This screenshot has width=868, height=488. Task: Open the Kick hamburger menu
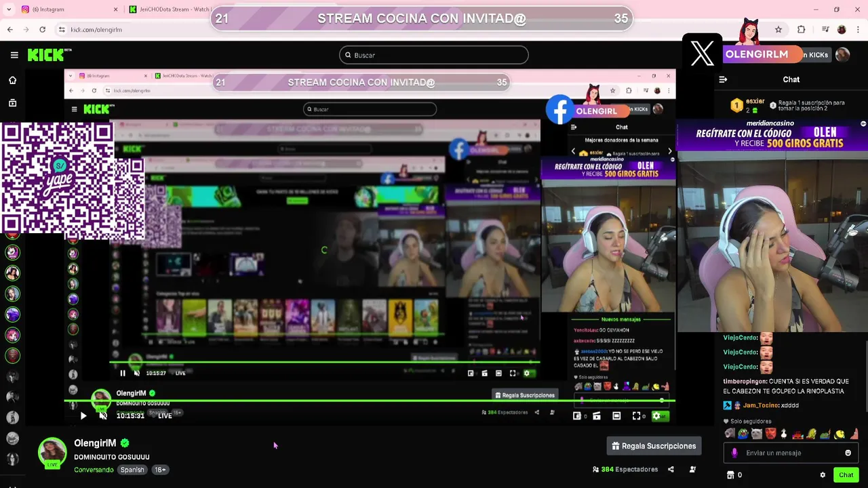[x=14, y=55]
